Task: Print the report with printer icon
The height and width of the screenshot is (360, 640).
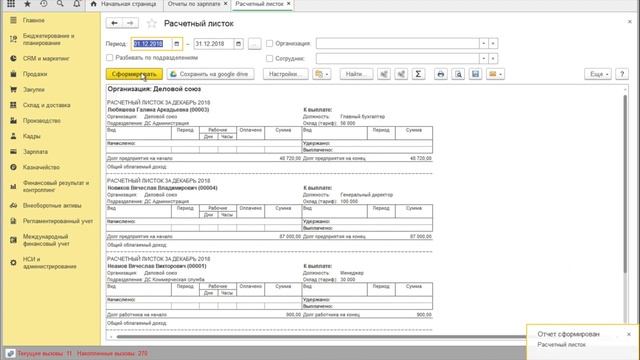Action: 440,74
